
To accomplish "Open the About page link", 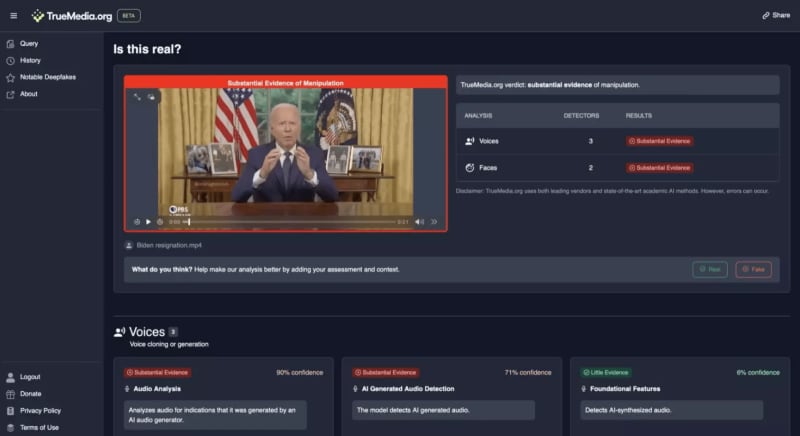I will click(x=28, y=94).
